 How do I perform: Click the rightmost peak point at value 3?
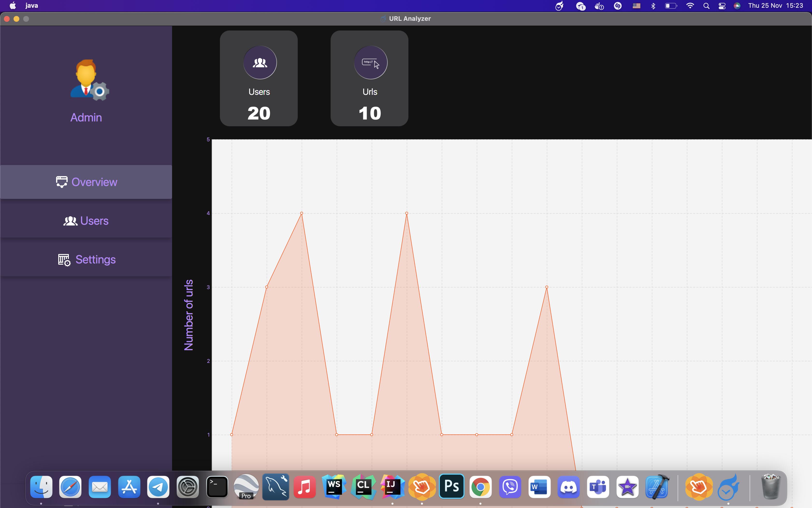[547, 287]
